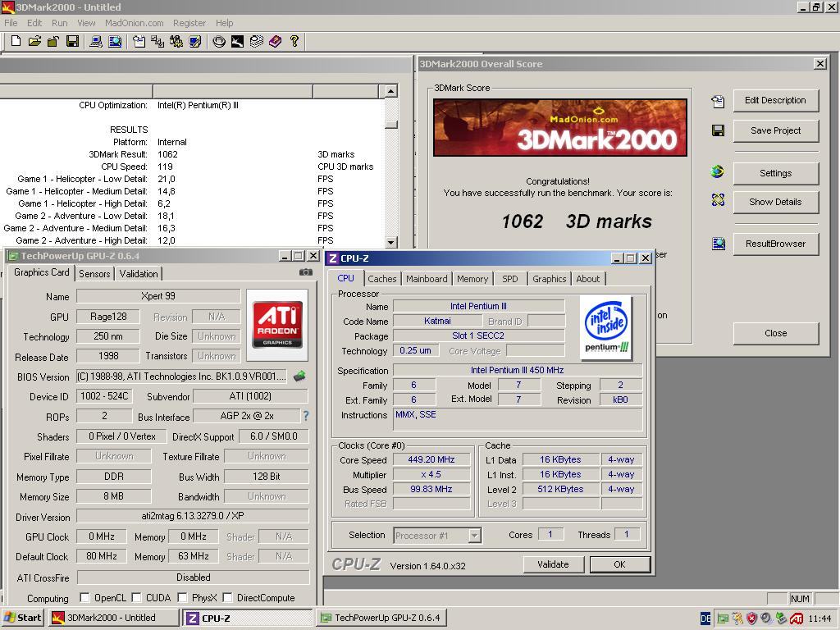This screenshot has height=630, width=840.
Task: Click the edit description notepad toolbar icon
Action: [139, 41]
